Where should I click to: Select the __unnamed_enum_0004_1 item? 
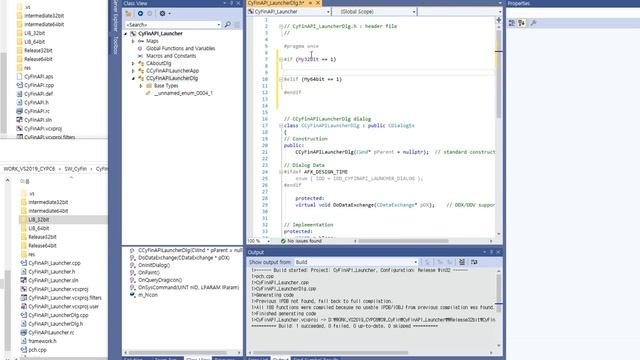183,93
